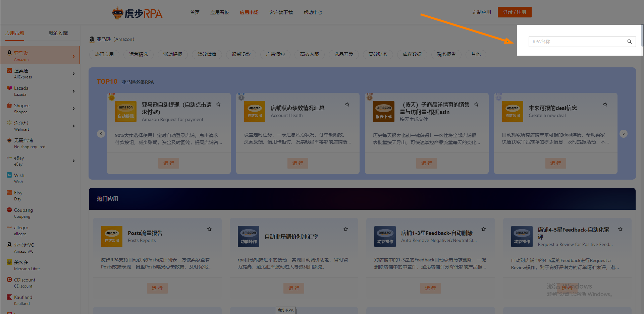This screenshot has height=314, width=644.
Task: Expand the 速卖通 AliExpress chevron
Action: [x=74, y=74]
